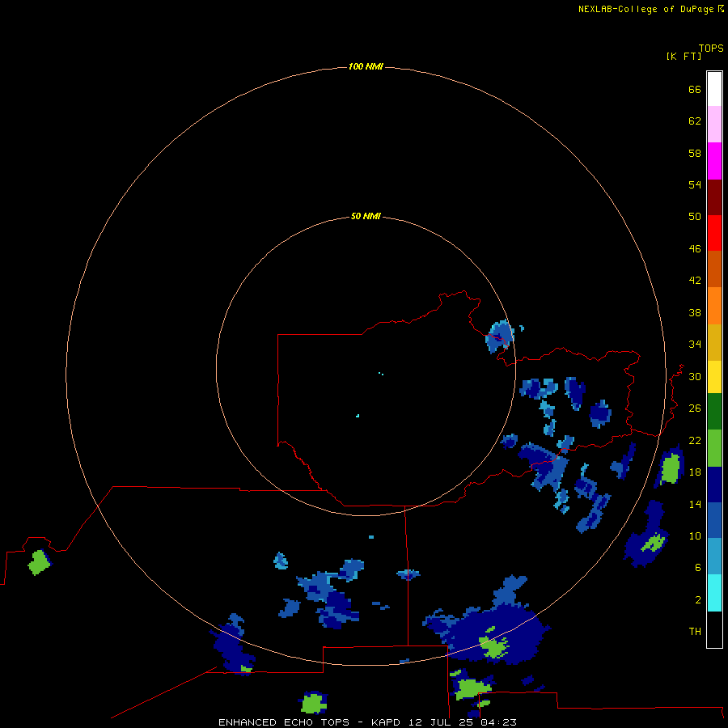Click the TH threshold legend label
This screenshot has width=728, height=728.
[695, 631]
